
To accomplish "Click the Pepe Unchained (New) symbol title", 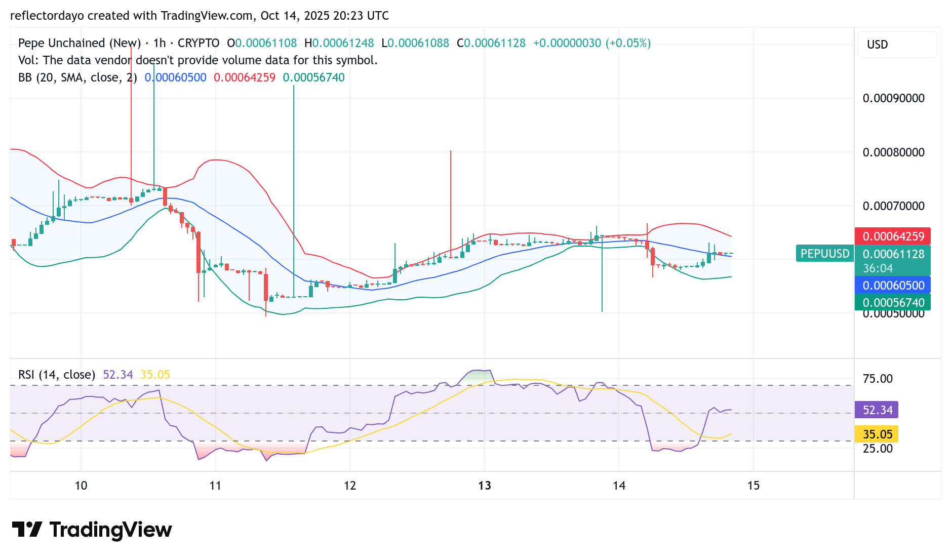I will coord(80,43).
